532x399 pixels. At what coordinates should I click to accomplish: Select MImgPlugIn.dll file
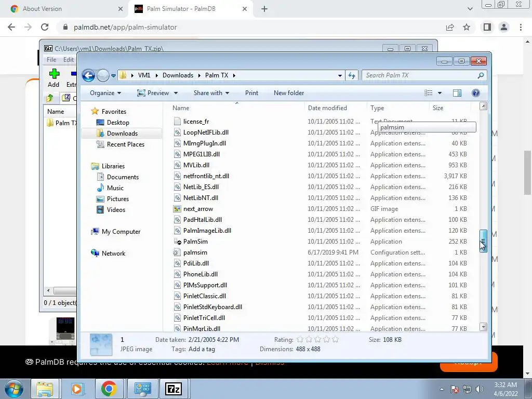[205, 143]
